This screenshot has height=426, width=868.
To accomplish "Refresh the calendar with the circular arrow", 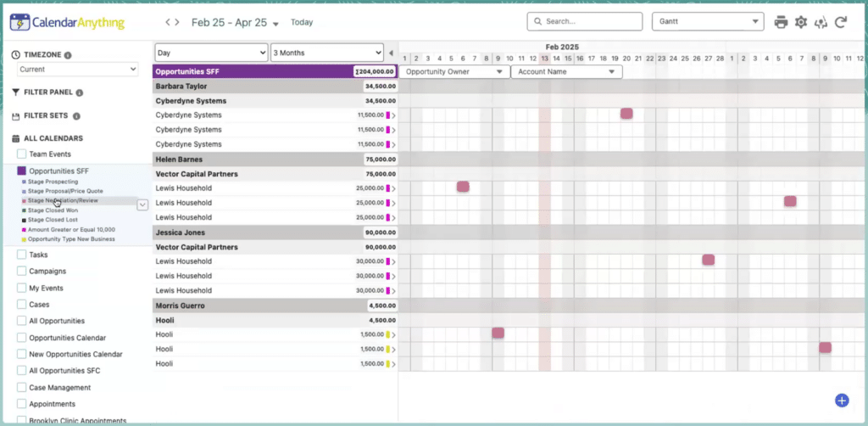I will coord(841,22).
